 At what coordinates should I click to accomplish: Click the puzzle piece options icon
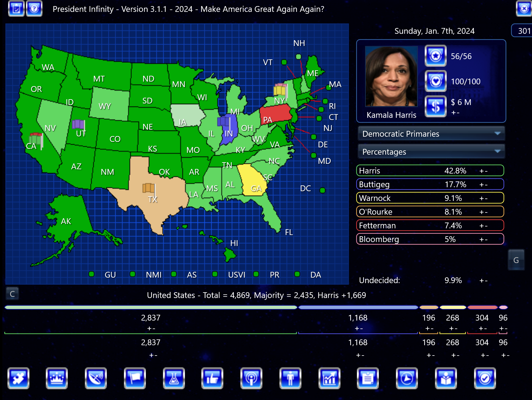(19, 378)
